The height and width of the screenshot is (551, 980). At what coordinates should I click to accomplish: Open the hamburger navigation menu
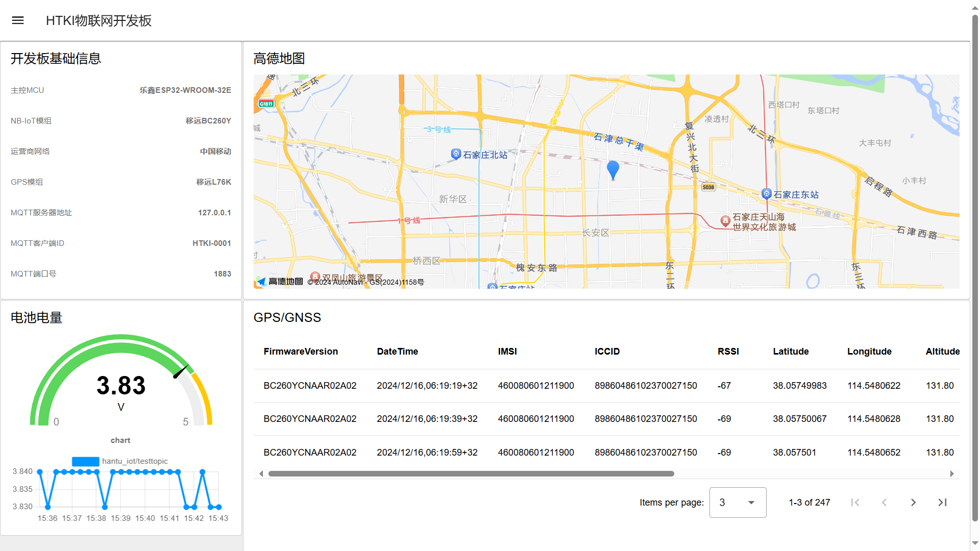pyautogui.click(x=18, y=20)
